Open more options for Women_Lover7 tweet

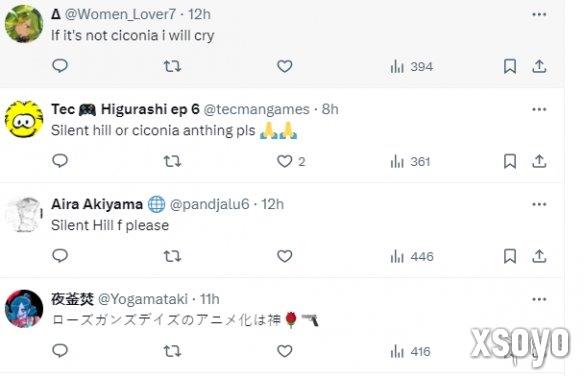click(539, 15)
